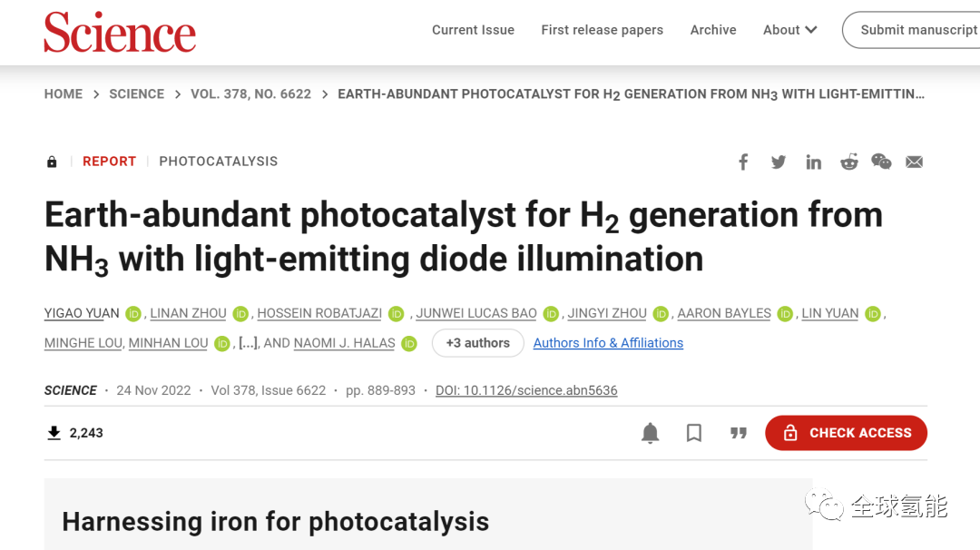The height and width of the screenshot is (550, 980).
Task: Open citation tools with quote icon
Action: [x=739, y=433]
